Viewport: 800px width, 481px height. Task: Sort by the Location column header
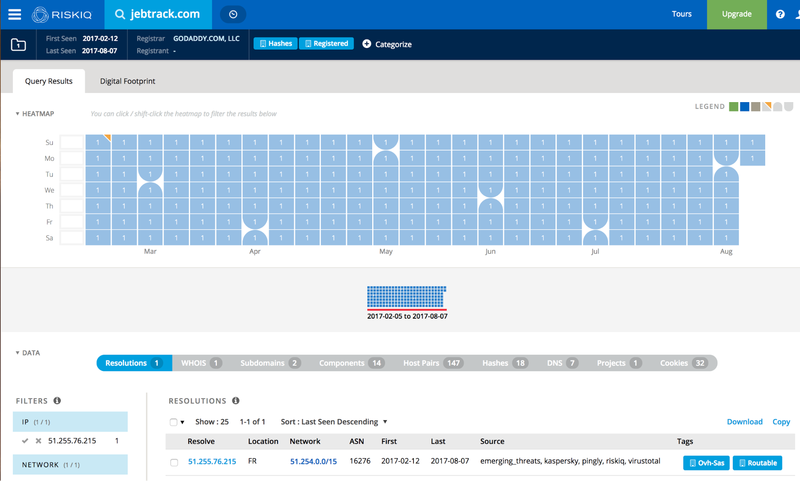coord(263,441)
